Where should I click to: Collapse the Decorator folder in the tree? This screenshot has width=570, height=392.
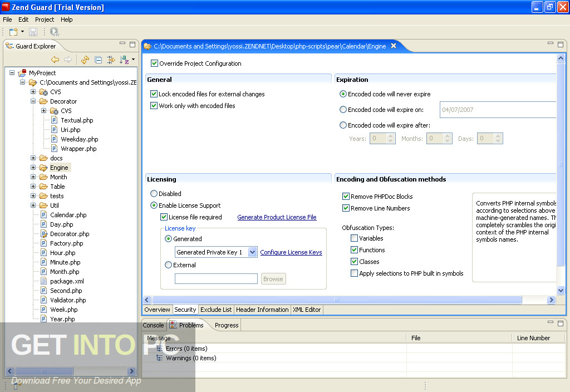33,101
